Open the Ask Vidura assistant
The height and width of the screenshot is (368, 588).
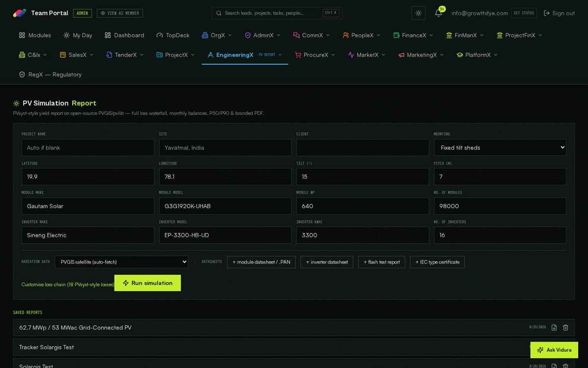[x=554, y=350]
